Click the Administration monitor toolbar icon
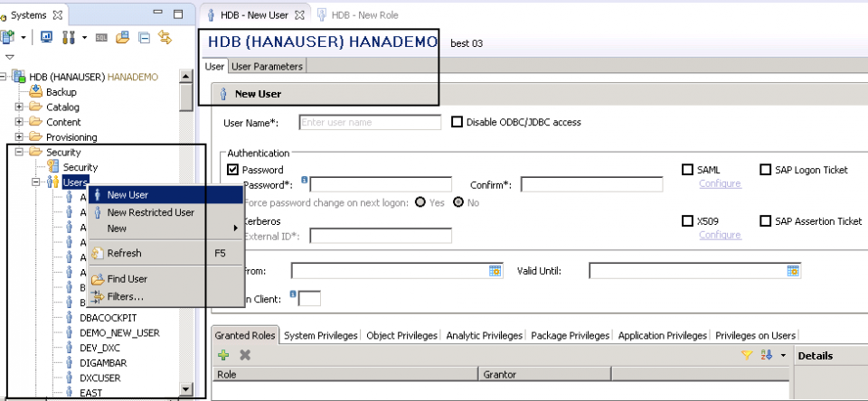This screenshot has height=401, width=868. (x=47, y=37)
